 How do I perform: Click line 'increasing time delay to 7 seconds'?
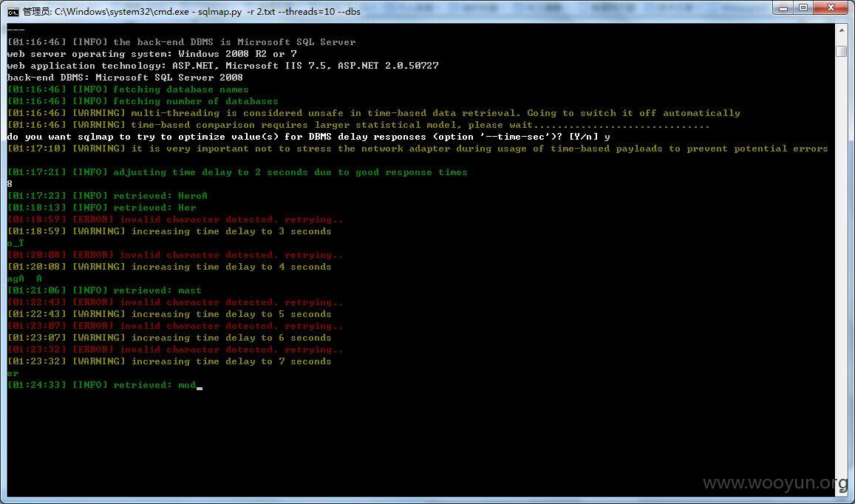169,361
